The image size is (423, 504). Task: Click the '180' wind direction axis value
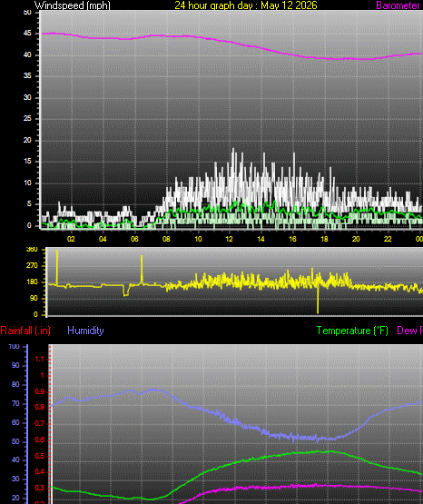[x=32, y=282]
